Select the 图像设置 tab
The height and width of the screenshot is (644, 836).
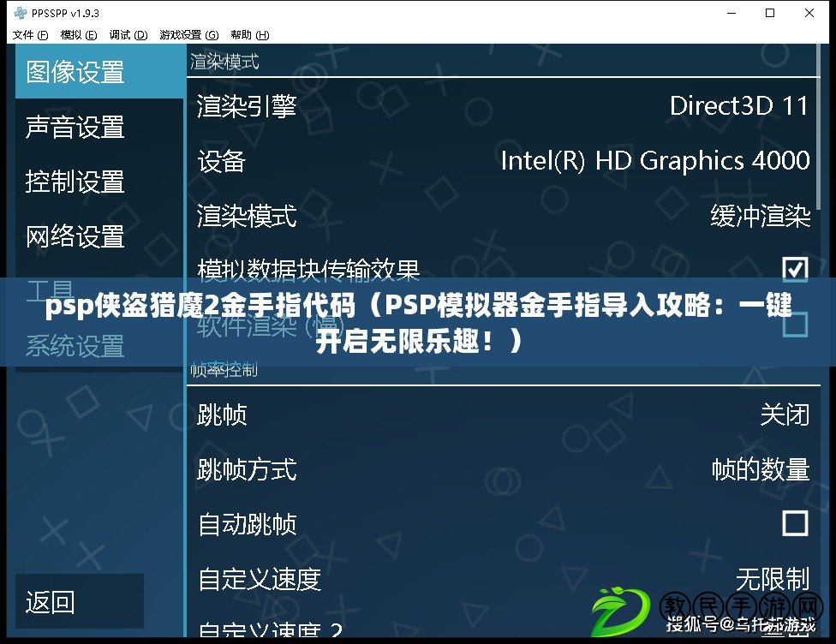coord(99,71)
